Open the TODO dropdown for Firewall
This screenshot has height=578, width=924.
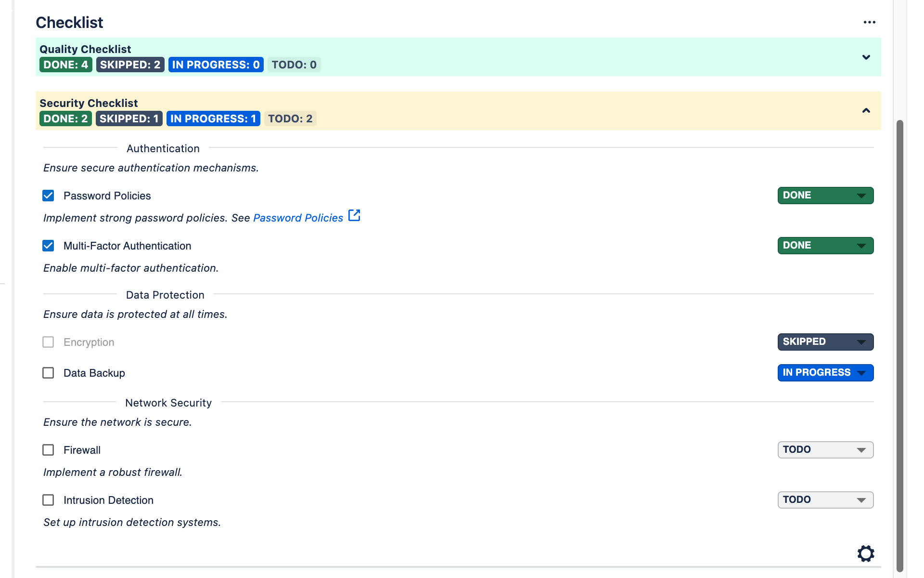point(825,449)
